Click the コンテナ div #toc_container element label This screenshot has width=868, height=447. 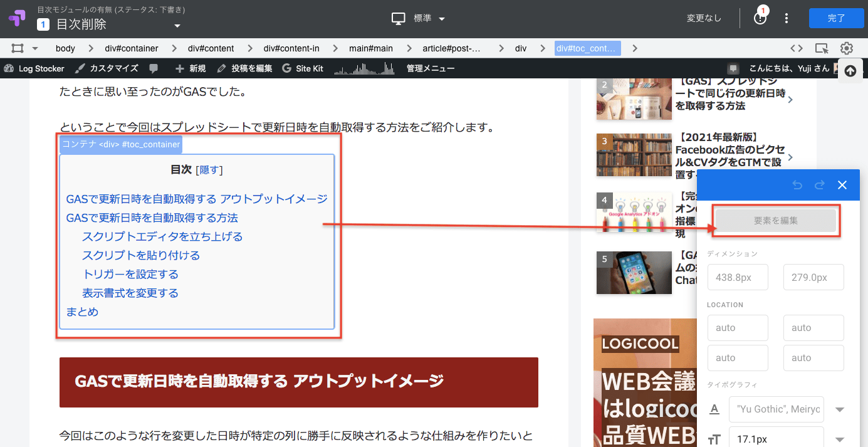click(121, 144)
